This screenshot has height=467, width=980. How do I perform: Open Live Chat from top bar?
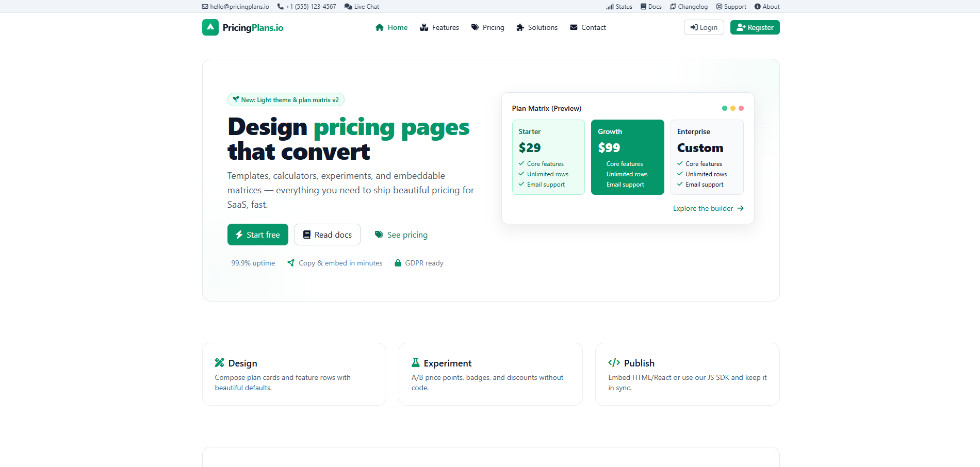[x=362, y=7]
